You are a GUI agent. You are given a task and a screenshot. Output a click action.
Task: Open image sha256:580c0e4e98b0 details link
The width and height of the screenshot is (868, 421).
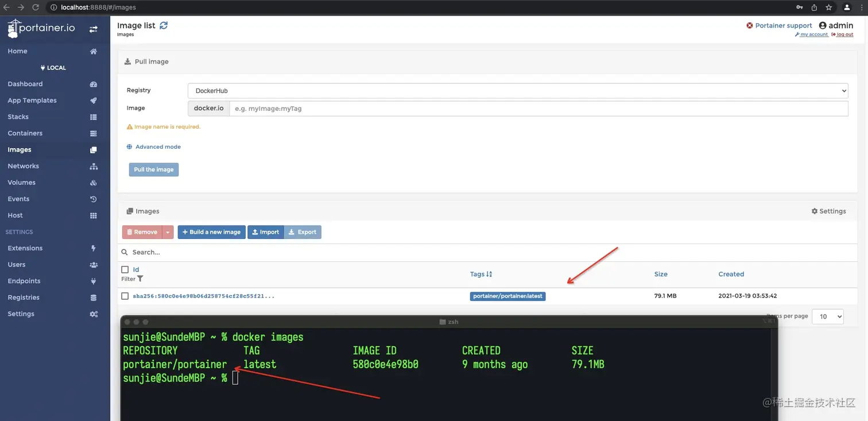tap(203, 296)
